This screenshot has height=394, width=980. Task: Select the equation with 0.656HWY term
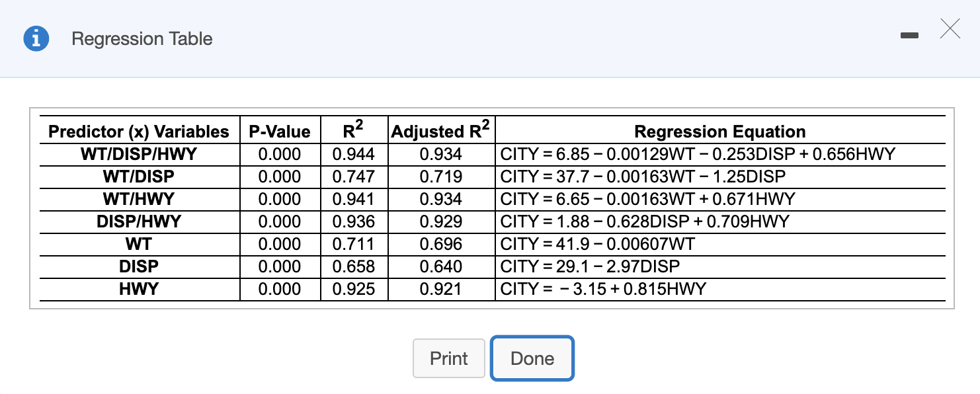(698, 155)
